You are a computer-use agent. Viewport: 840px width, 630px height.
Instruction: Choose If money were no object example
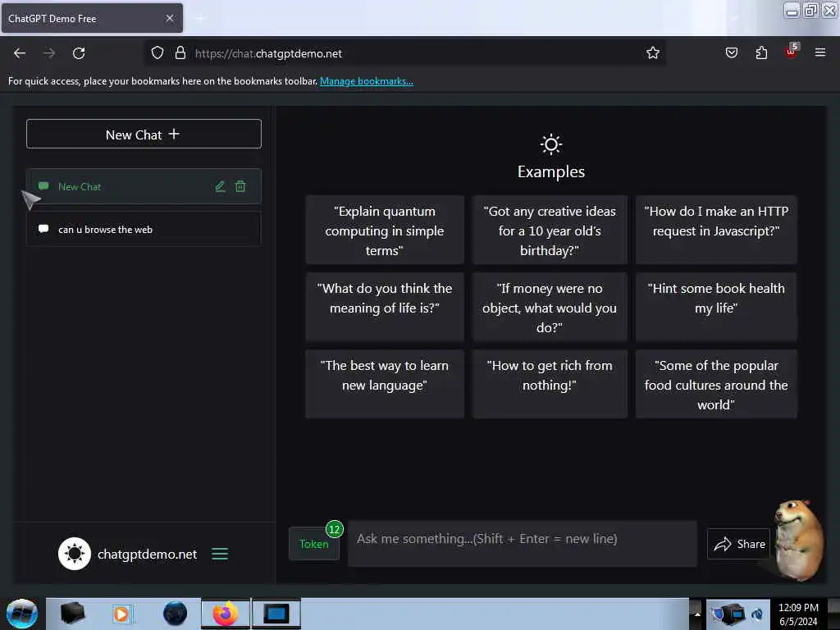[x=550, y=307]
